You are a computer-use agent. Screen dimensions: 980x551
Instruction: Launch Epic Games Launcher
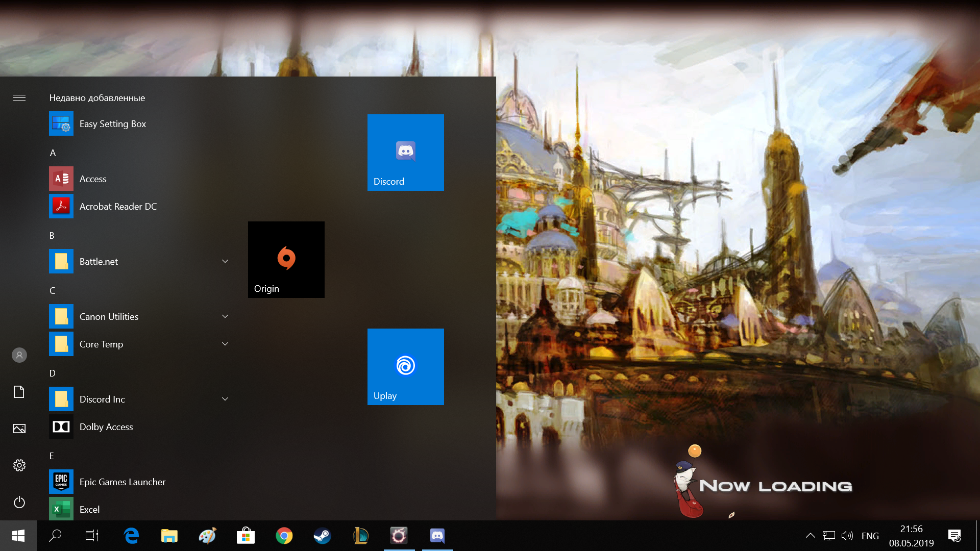(138, 482)
